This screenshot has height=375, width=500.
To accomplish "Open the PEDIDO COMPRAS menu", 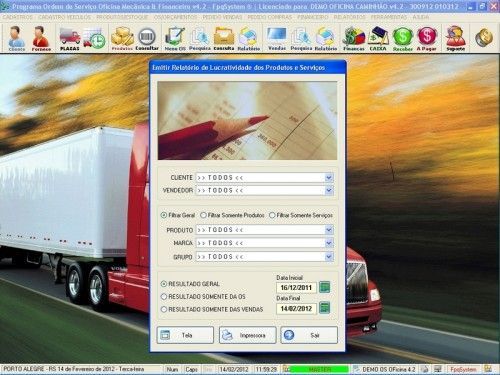I will click(x=269, y=17).
